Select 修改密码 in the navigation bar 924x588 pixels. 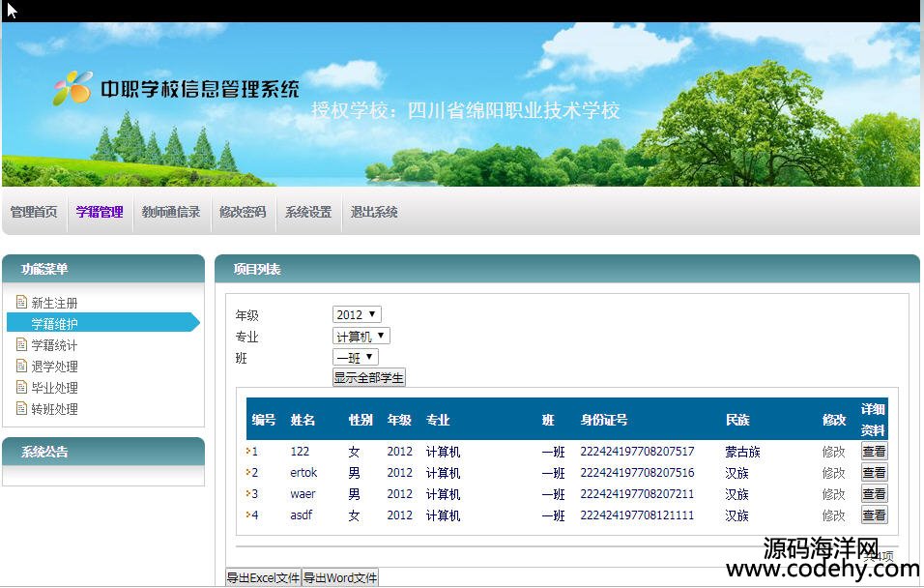243,212
